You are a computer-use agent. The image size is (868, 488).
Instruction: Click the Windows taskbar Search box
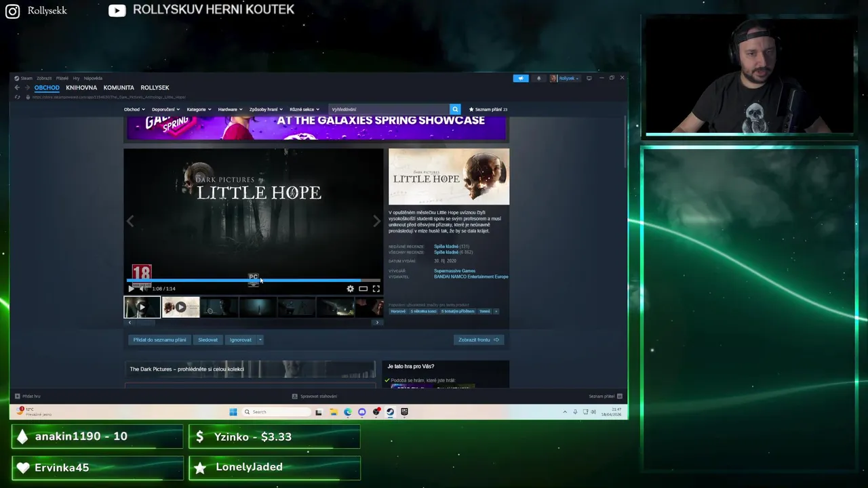[277, 411]
